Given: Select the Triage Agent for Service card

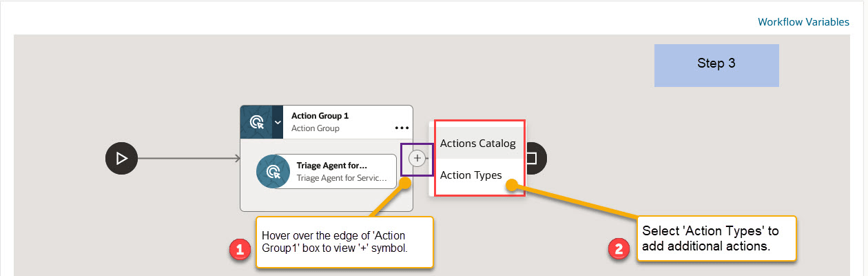Looking at the screenshot, I should tap(328, 171).
